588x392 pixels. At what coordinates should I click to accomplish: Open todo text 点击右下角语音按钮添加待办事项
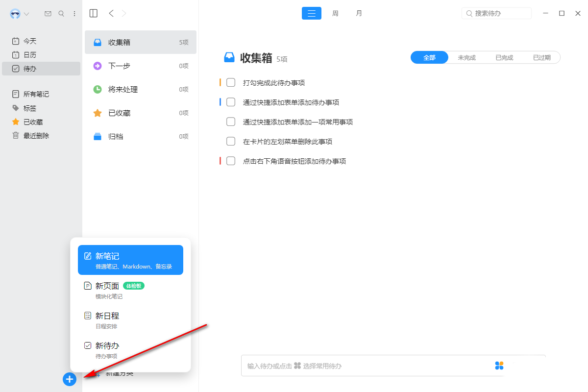[x=294, y=161]
